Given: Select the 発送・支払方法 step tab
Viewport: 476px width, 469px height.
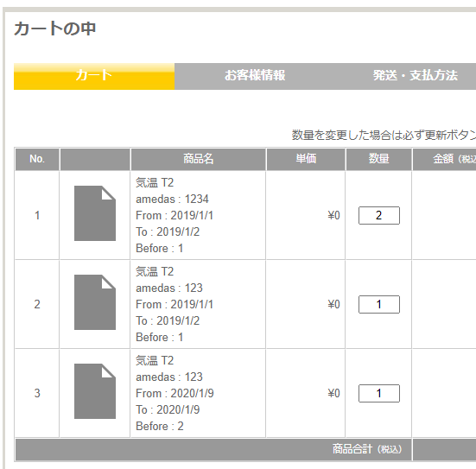Looking at the screenshot, I should click(416, 76).
